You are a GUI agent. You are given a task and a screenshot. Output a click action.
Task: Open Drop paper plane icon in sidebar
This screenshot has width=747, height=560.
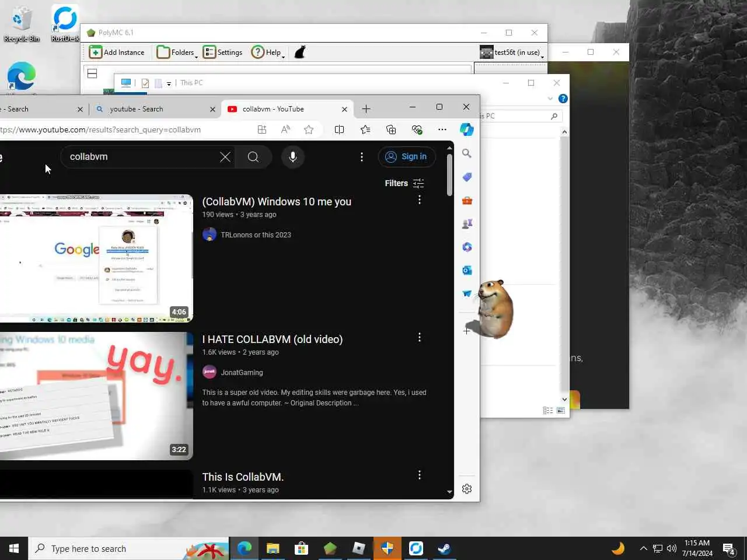tap(467, 293)
